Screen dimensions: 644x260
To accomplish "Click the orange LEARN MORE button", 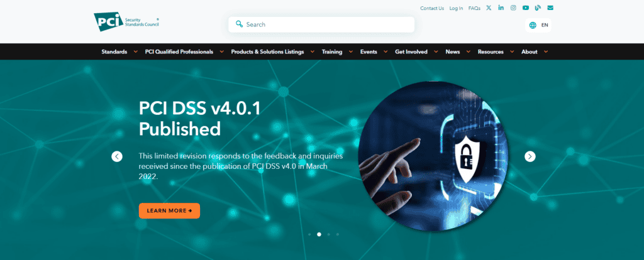I will (169, 211).
